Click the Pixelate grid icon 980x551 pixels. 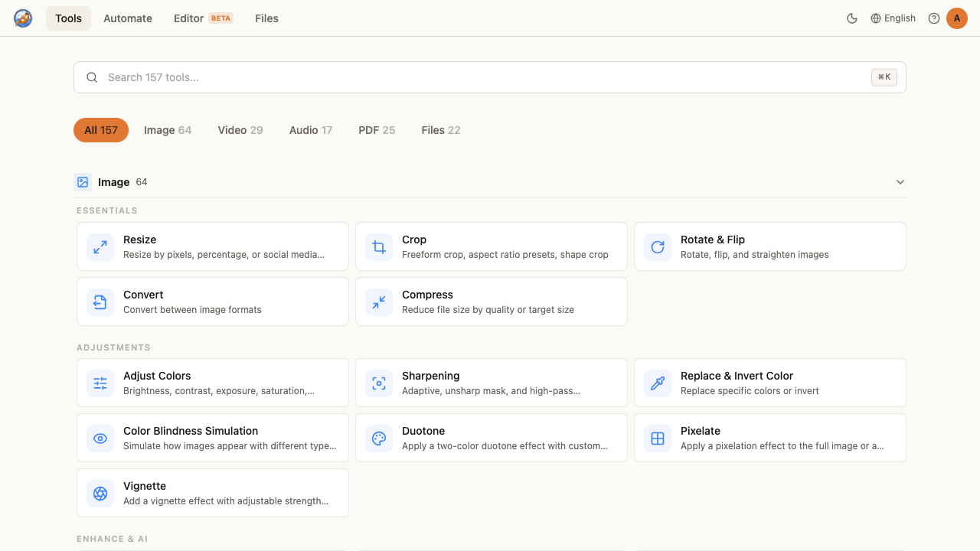pyautogui.click(x=658, y=439)
